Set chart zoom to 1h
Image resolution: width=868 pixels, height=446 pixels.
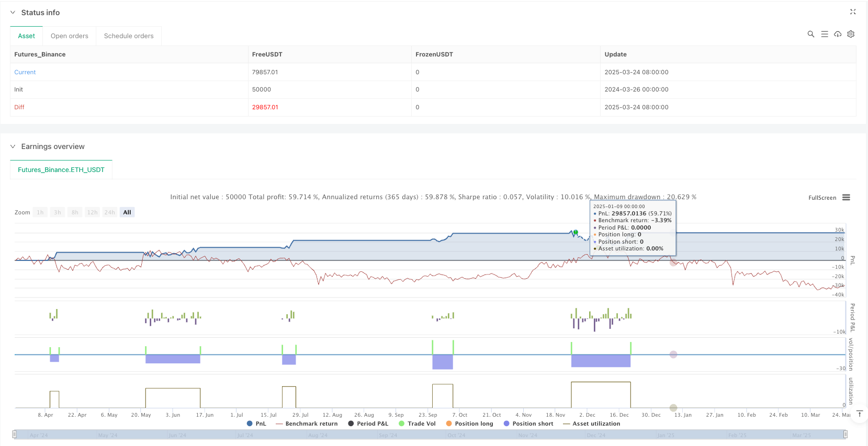coord(40,212)
